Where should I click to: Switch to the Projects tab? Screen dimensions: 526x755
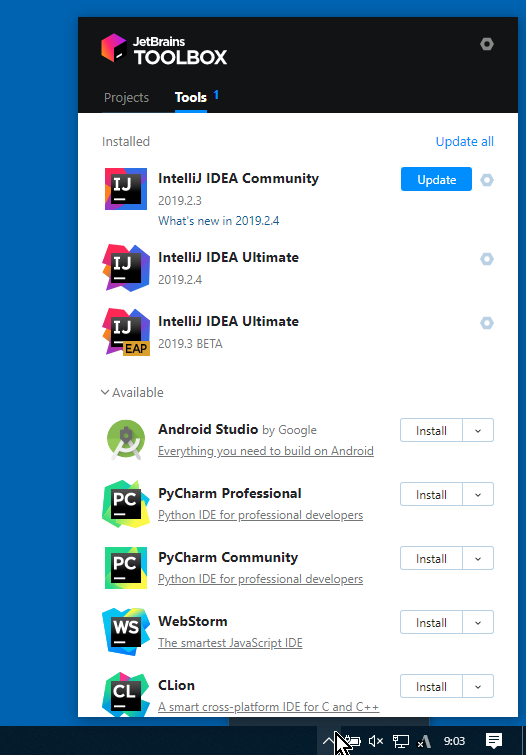point(126,97)
